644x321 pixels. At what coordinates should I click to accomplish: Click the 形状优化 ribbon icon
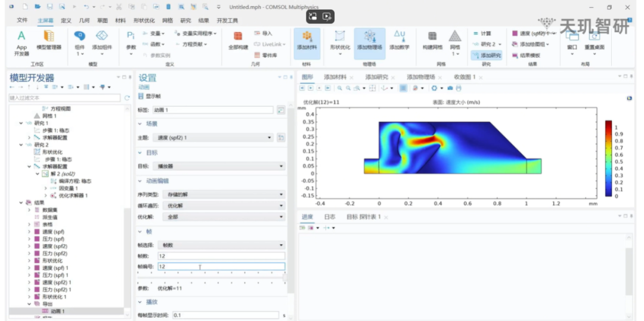(340, 43)
